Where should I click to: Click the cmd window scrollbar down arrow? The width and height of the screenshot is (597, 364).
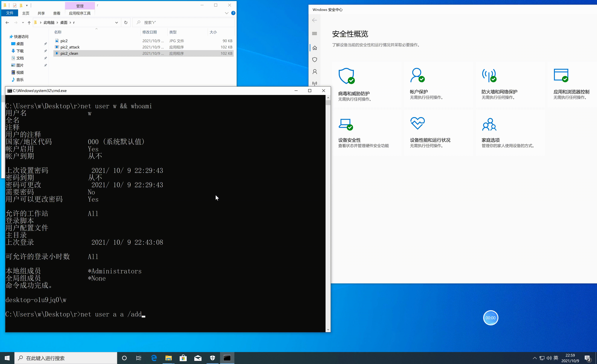coord(328,330)
